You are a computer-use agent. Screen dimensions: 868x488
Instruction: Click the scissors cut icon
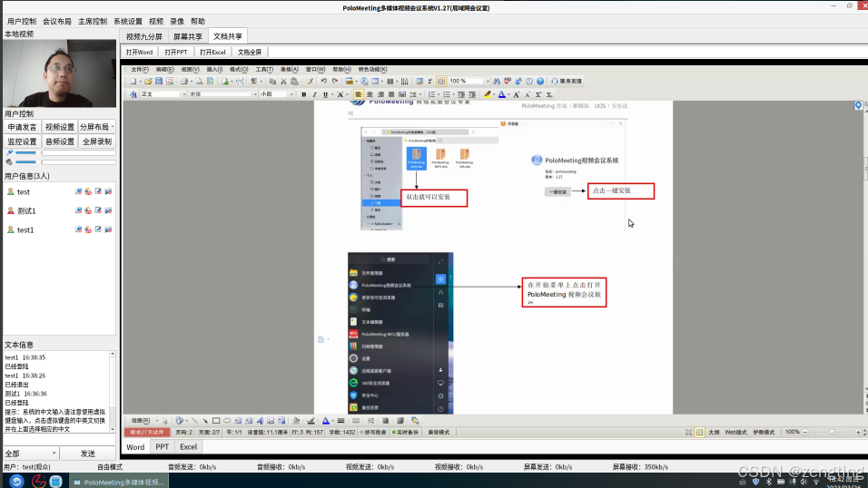pyautogui.click(x=283, y=82)
